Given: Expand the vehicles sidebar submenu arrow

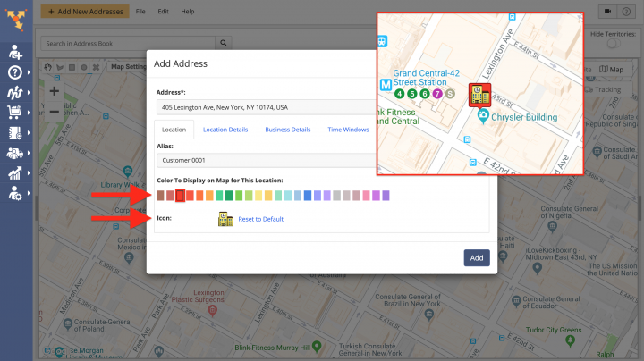Looking at the screenshot, I should pos(29,153).
